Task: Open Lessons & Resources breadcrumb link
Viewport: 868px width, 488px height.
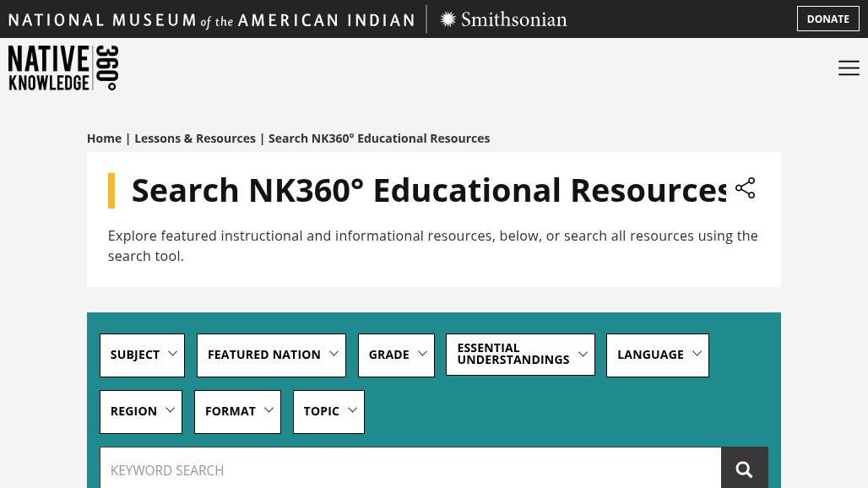Action: tap(195, 138)
